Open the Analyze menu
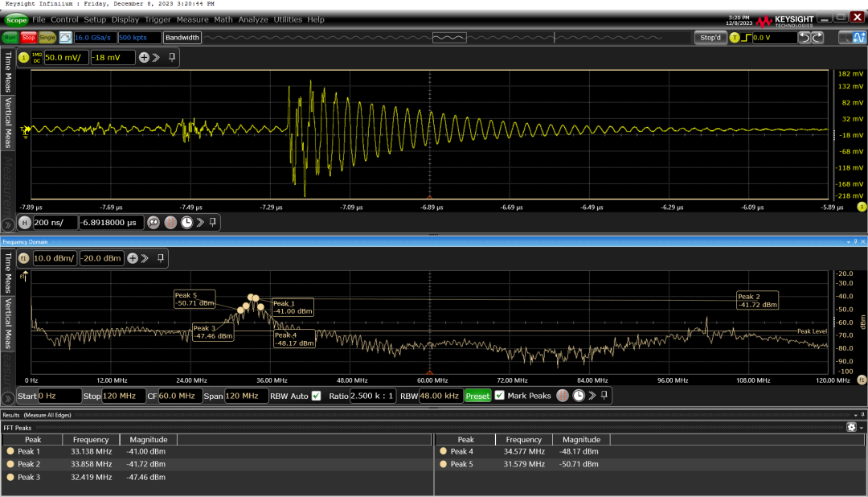868x497 pixels. click(x=253, y=19)
